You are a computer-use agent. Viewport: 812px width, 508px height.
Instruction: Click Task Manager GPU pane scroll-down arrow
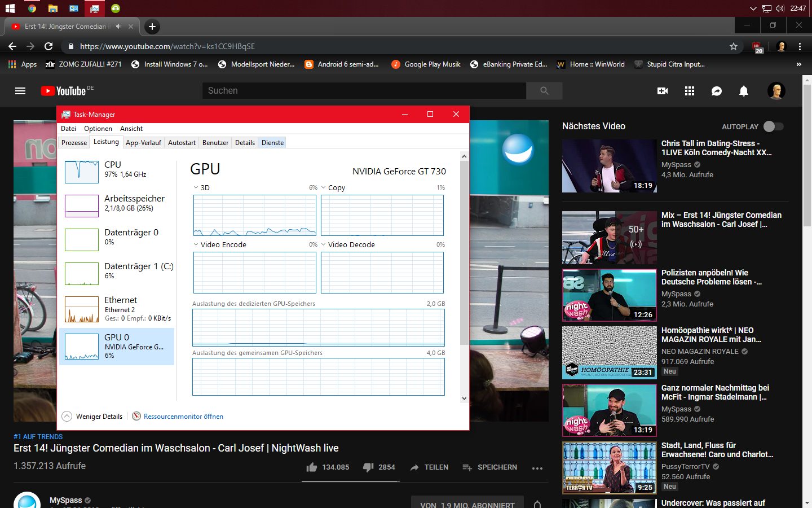point(464,398)
